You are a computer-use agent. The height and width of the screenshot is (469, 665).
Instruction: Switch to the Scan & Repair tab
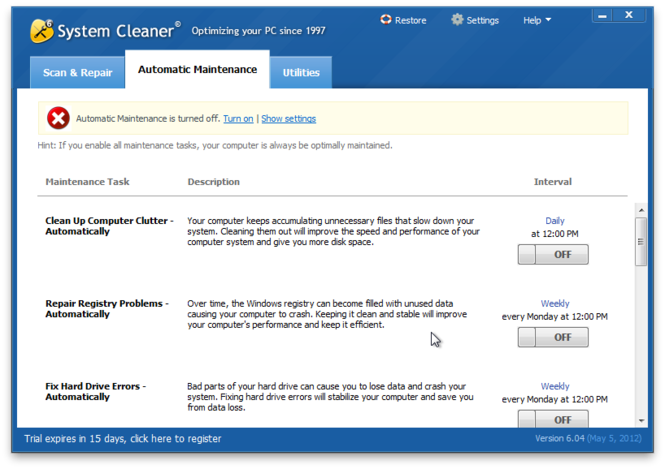(78, 73)
